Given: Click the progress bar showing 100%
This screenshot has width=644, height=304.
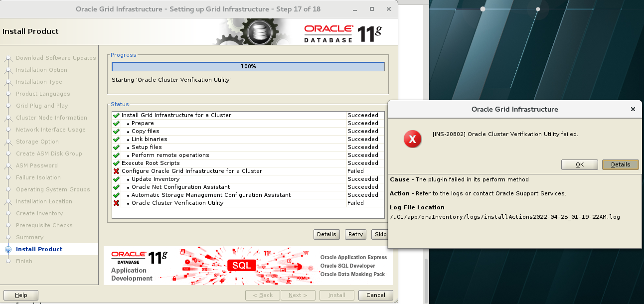Looking at the screenshot, I should (x=248, y=66).
